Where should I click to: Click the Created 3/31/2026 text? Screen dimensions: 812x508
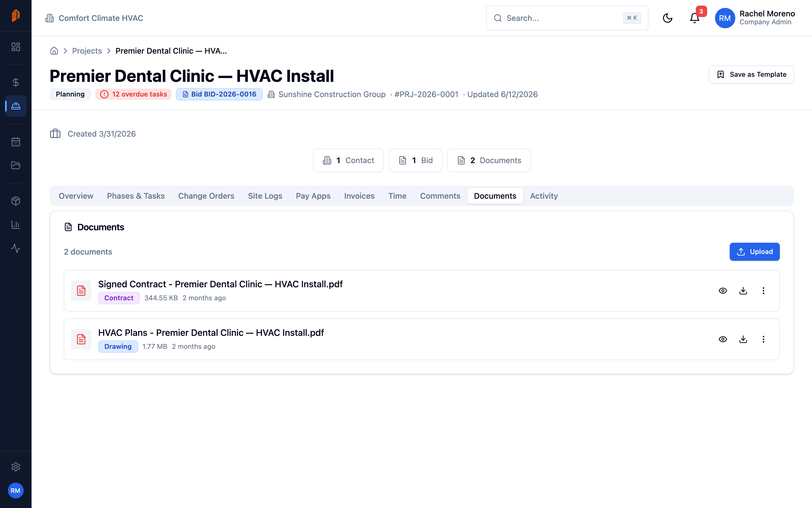[102, 134]
